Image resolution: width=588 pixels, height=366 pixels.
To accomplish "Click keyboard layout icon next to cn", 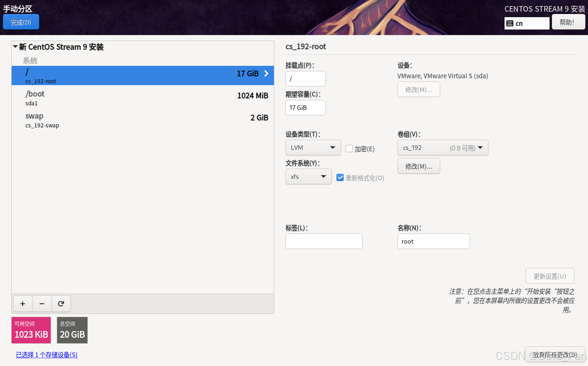I will [x=510, y=23].
